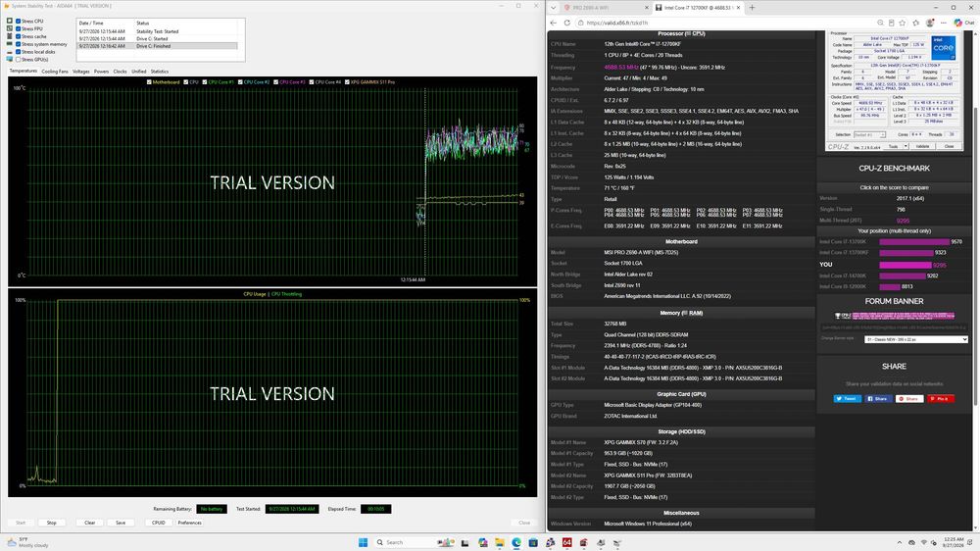980x551 pixels.
Task: Show hidden system tray icons
Action: coord(900,542)
